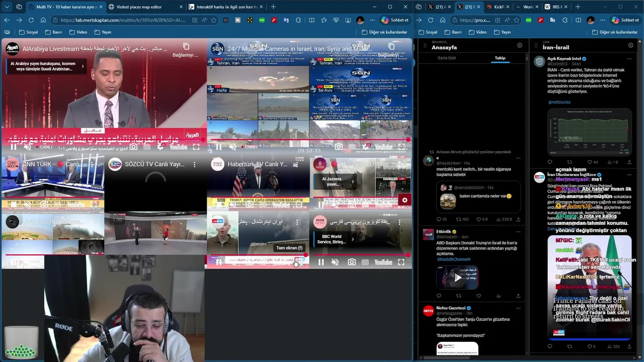Go to home page in left browser

(43, 20)
